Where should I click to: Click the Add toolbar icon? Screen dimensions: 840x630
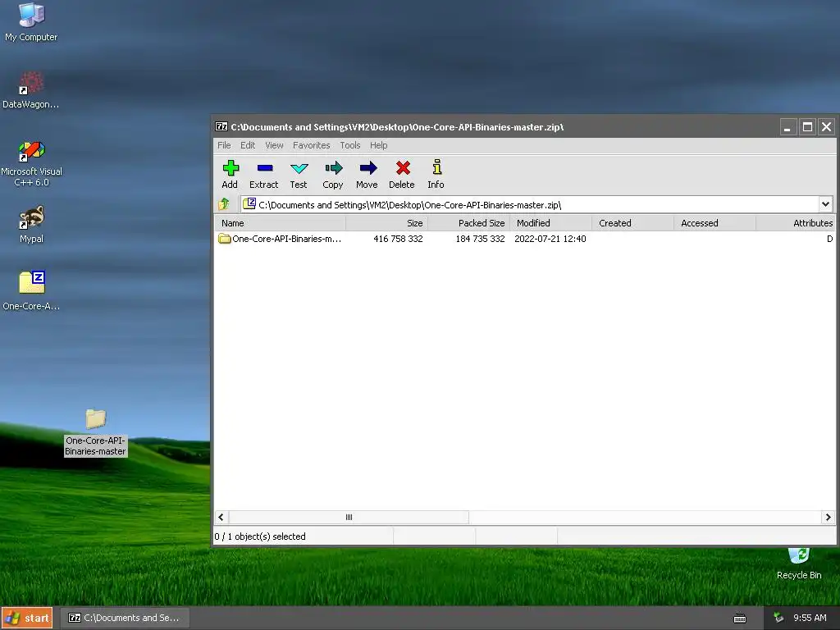[231, 168]
